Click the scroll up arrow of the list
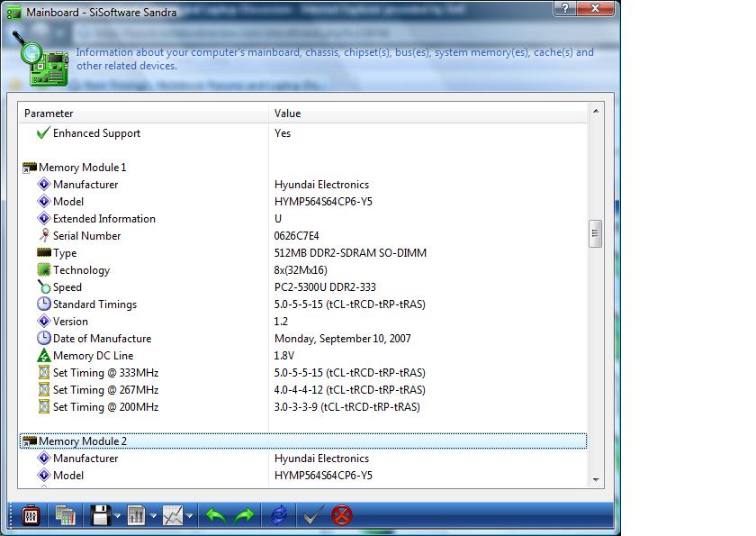 [x=596, y=111]
